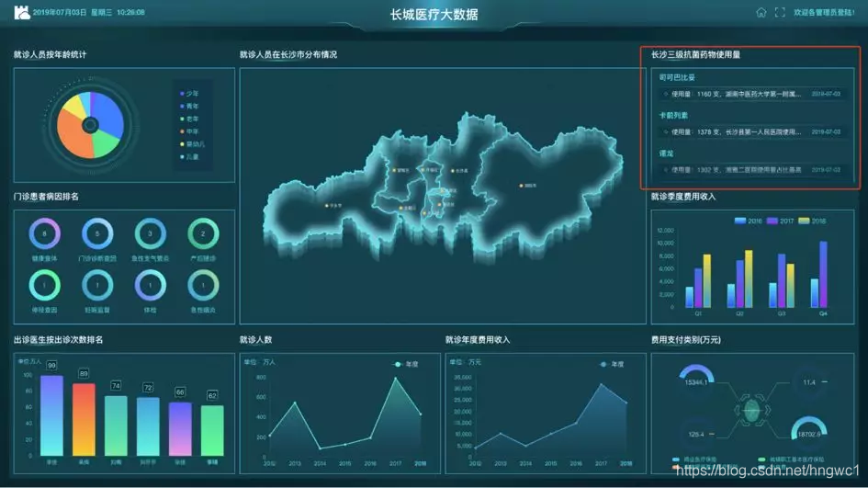Screen dimensions: 868x488
Task: Click usage row showing 1378 支
Action: 752,131
